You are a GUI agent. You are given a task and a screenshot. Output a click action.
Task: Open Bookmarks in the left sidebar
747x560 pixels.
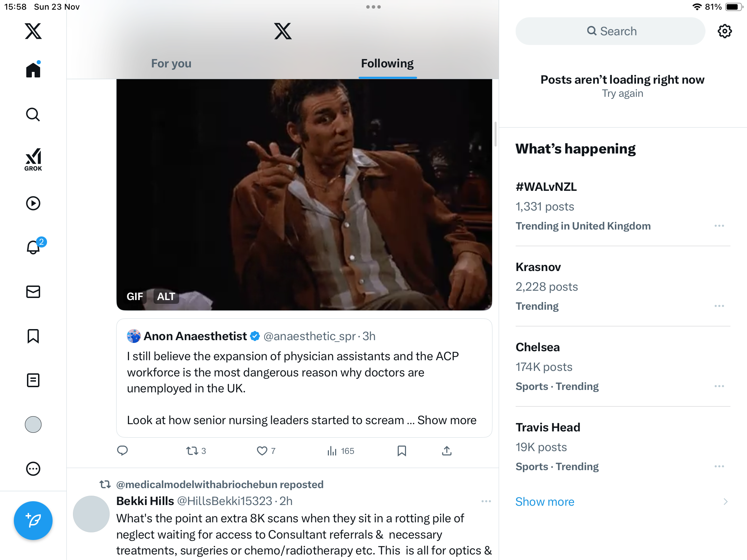(x=33, y=336)
